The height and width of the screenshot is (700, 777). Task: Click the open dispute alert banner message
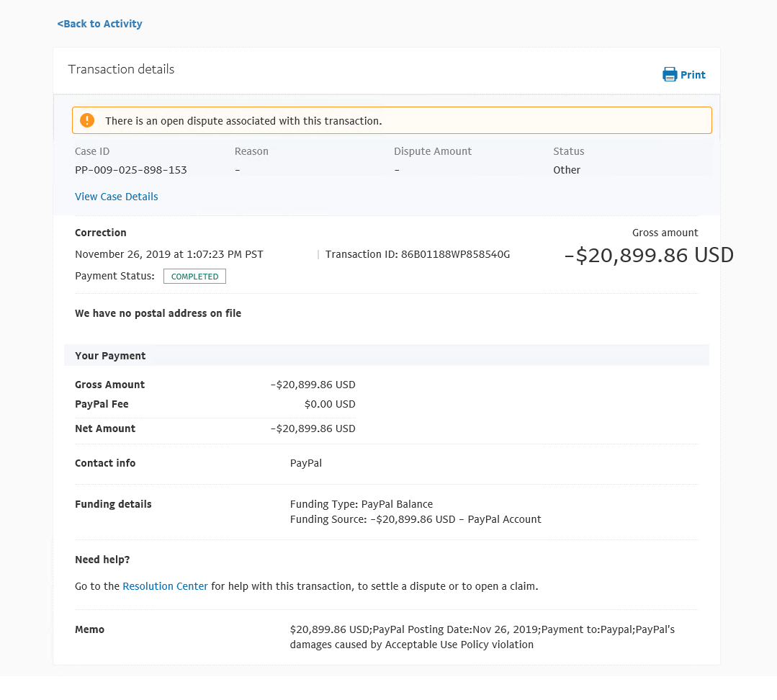click(x=243, y=121)
